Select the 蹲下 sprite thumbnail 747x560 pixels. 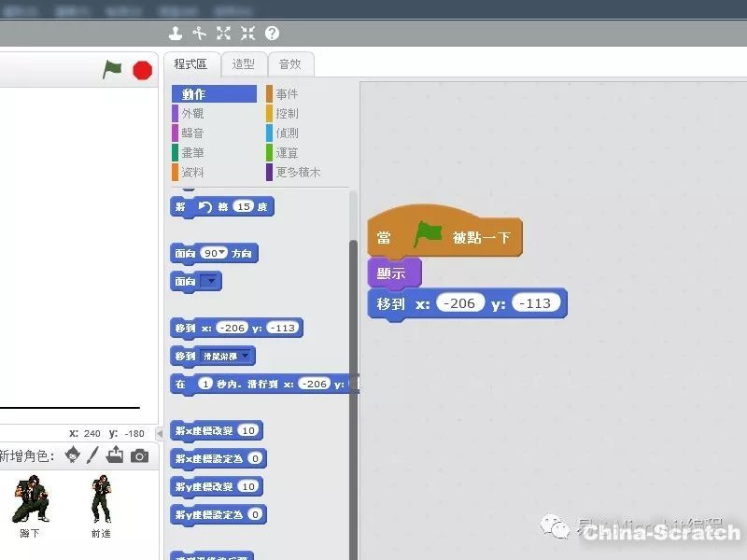click(x=29, y=505)
